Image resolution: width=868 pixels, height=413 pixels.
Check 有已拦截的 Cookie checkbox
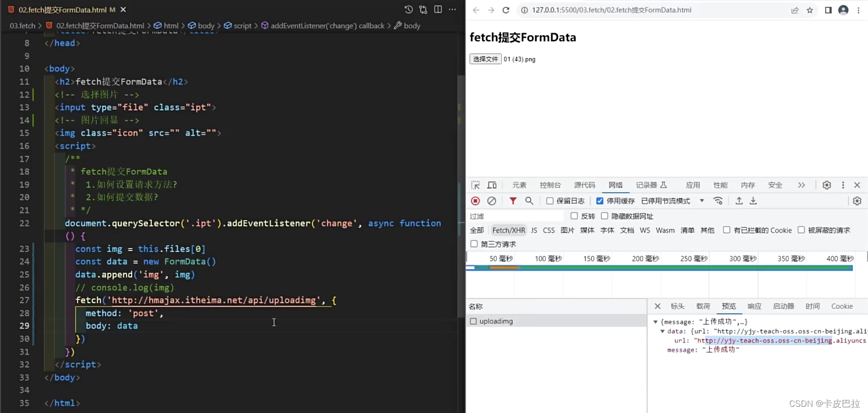[x=727, y=230]
